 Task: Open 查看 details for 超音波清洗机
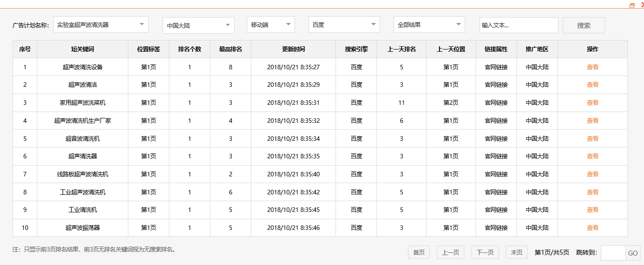pyautogui.click(x=592, y=138)
